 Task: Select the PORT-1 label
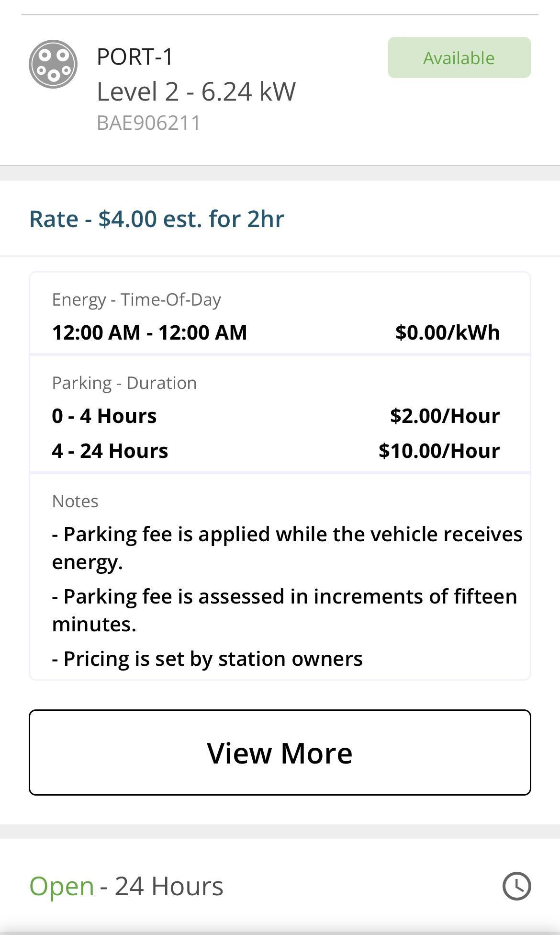tap(135, 57)
